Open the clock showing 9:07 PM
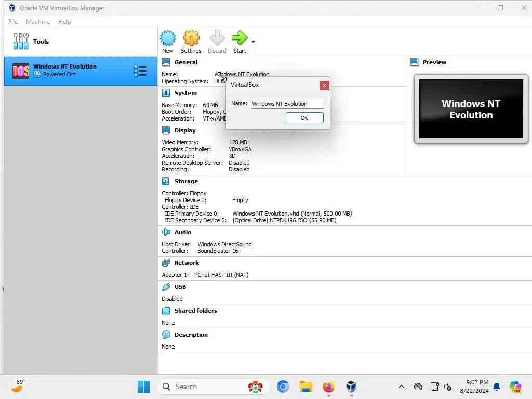Viewport: 532px width, 399px height. point(474,387)
